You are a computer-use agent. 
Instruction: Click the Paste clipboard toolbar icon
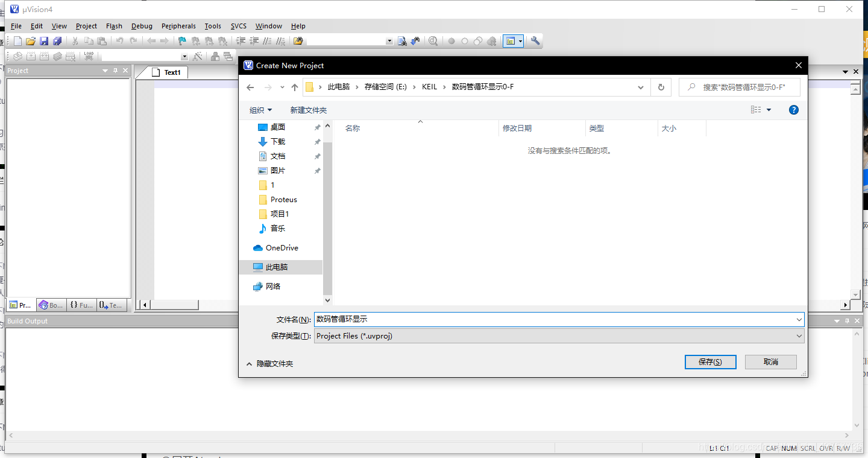click(102, 41)
